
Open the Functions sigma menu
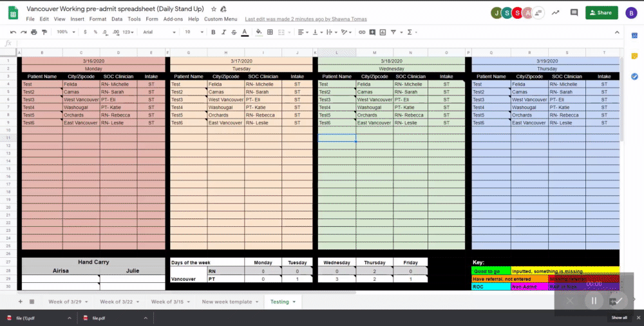[x=410, y=32]
